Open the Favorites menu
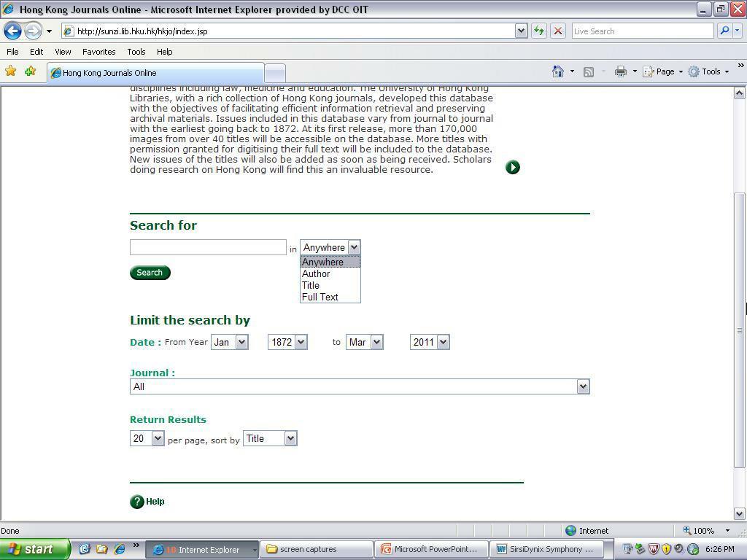747x560 pixels. coord(98,52)
